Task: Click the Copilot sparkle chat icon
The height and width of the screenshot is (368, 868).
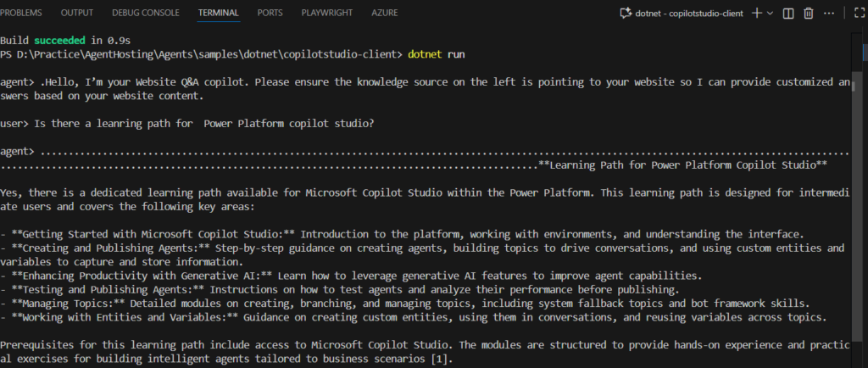Action: 626,14
